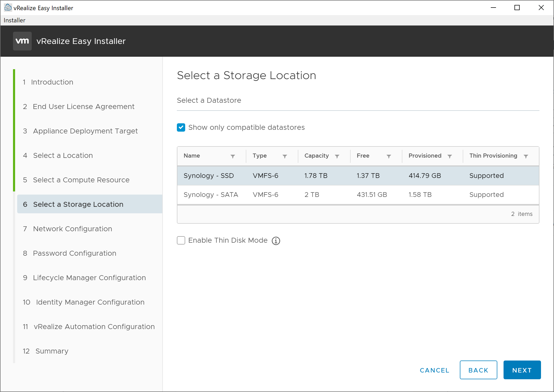
Task: Click the BACK button
Action: click(478, 370)
